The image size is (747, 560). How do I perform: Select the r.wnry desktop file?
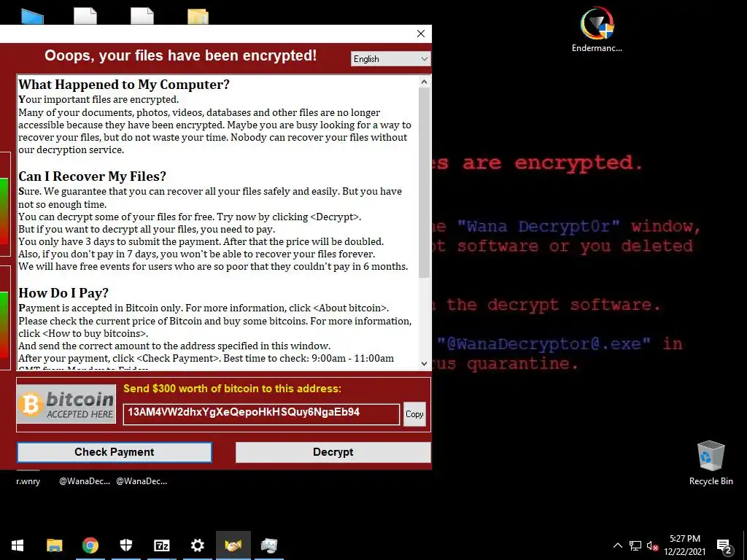(28, 481)
